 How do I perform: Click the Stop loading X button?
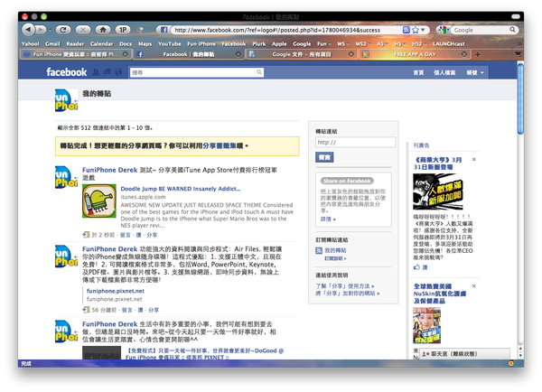[83, 30]
